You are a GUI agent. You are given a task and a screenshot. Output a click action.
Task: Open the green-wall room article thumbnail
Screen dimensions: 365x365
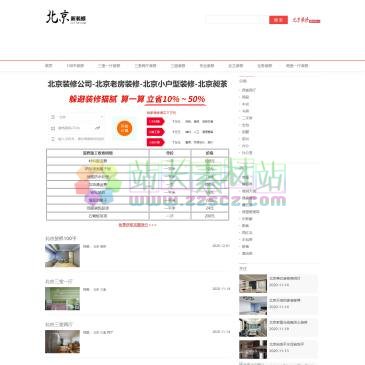62,299
